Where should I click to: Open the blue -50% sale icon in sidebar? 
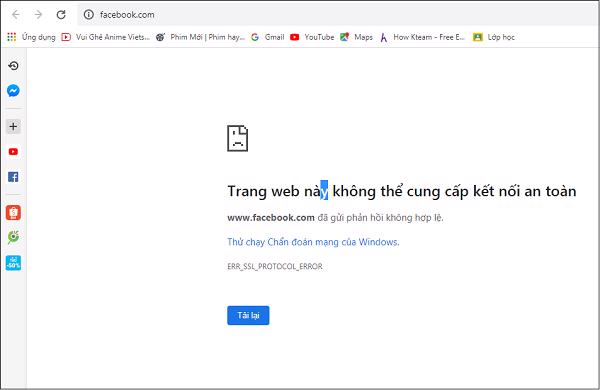tap(13, 263)
